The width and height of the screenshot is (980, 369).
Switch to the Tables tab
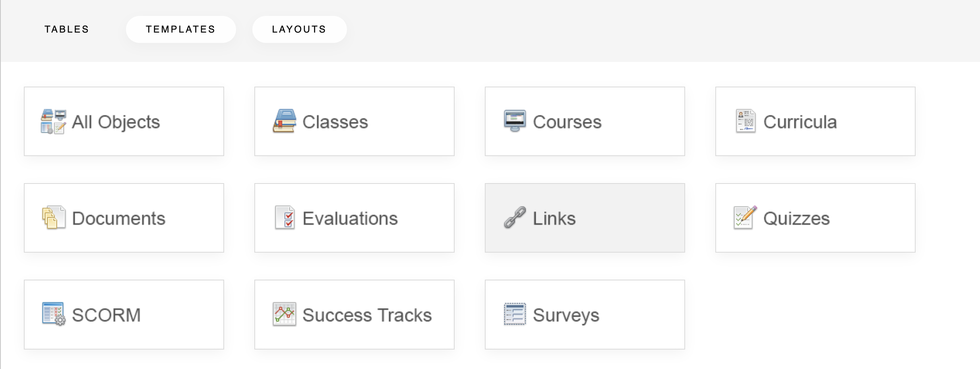(67, 29)
